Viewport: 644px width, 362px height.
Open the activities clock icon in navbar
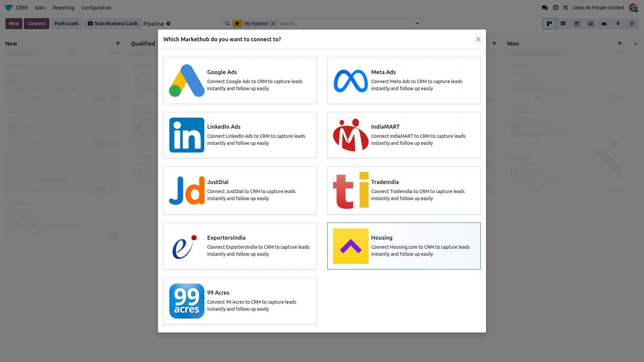(555, 8)
